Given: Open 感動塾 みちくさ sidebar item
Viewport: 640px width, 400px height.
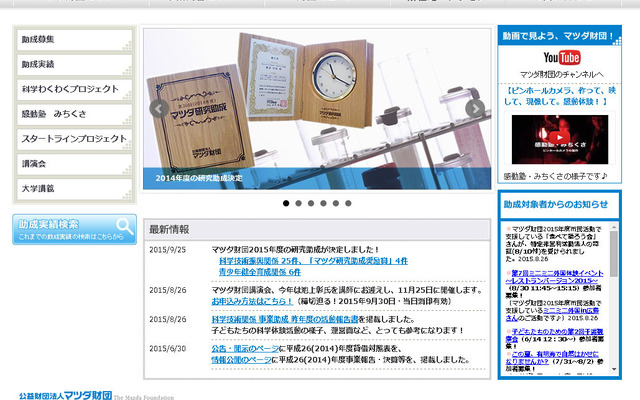Looking at the screenshot, I should 75,114.
